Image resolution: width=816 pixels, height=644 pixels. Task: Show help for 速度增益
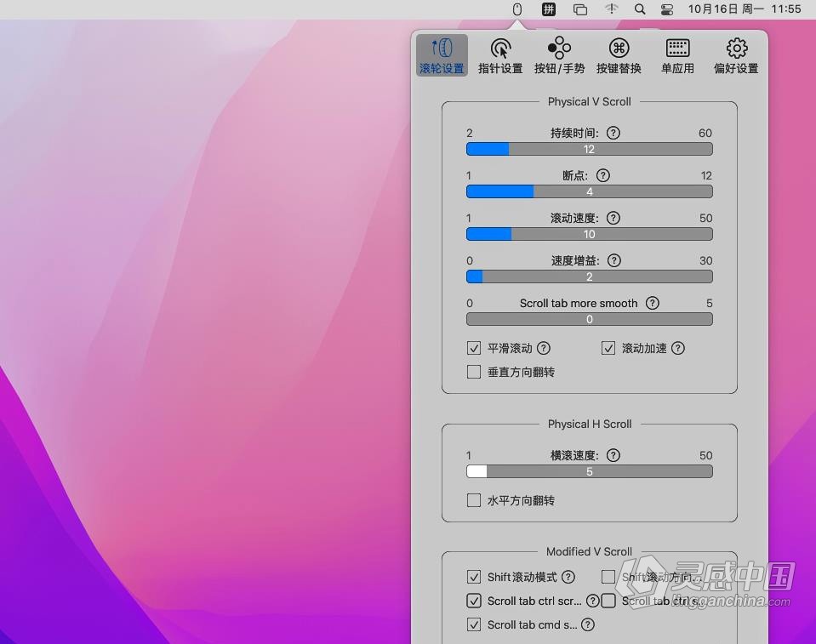coord(614,260)
